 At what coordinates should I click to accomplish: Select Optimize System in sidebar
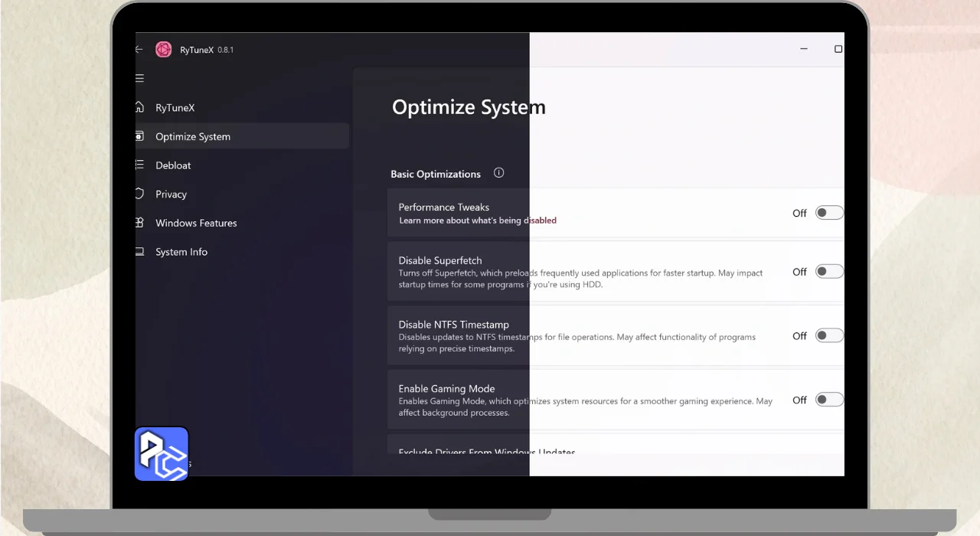(x=242, y=136)
